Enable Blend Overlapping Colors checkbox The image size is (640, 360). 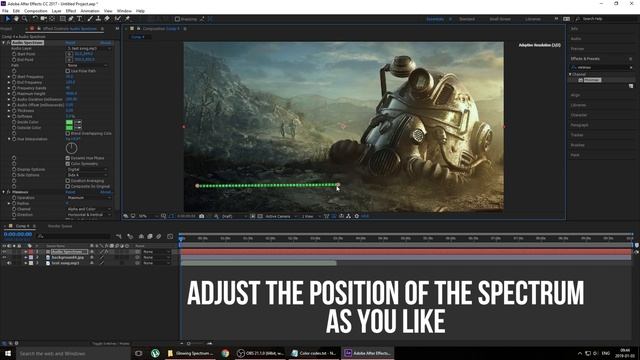click(68, 133)
